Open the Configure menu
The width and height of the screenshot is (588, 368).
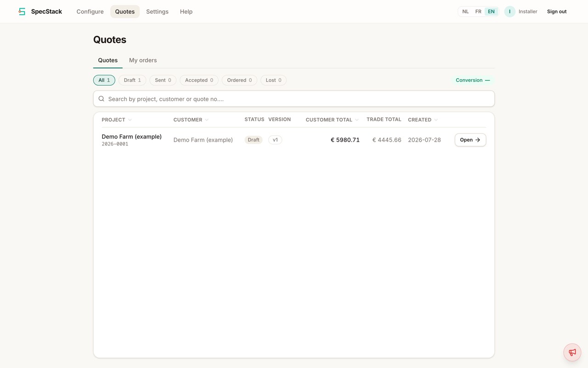[90, 11]
